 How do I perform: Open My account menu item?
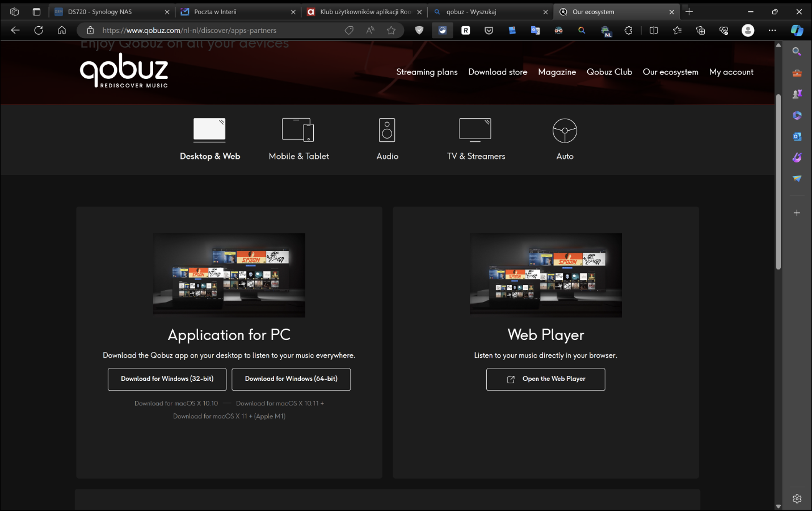pyautogui.click(x=731, y=72)
